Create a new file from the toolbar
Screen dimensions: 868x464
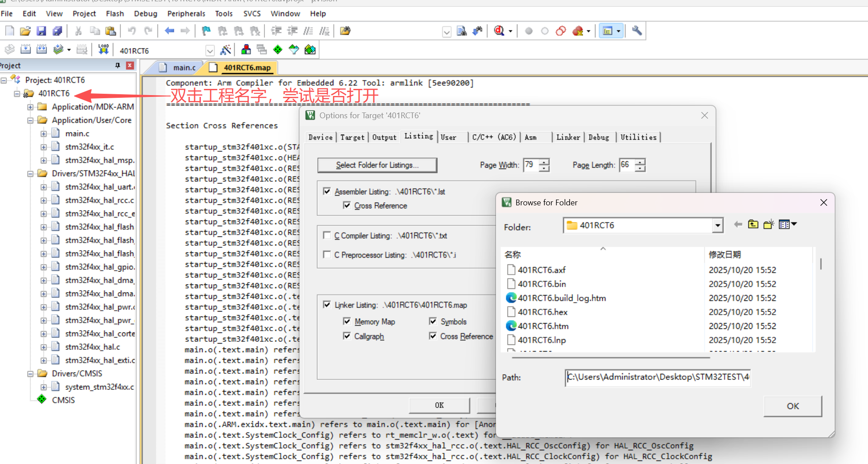[10, 31]
